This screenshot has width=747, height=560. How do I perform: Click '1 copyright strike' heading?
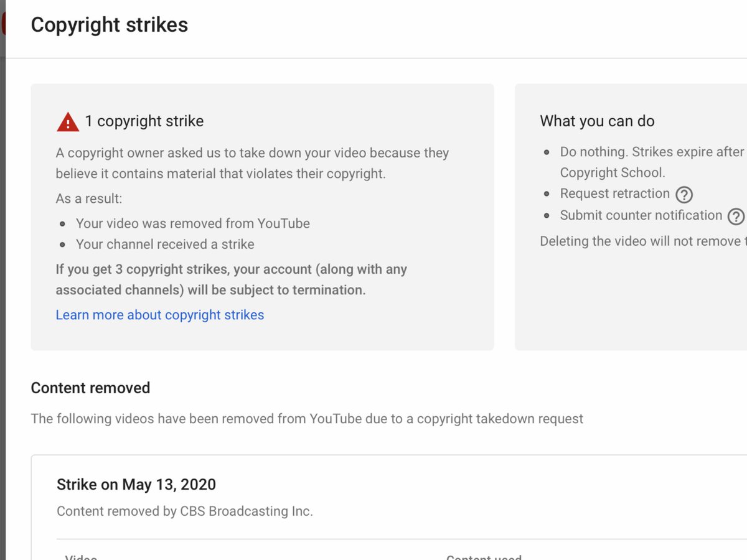click(144, 121)
